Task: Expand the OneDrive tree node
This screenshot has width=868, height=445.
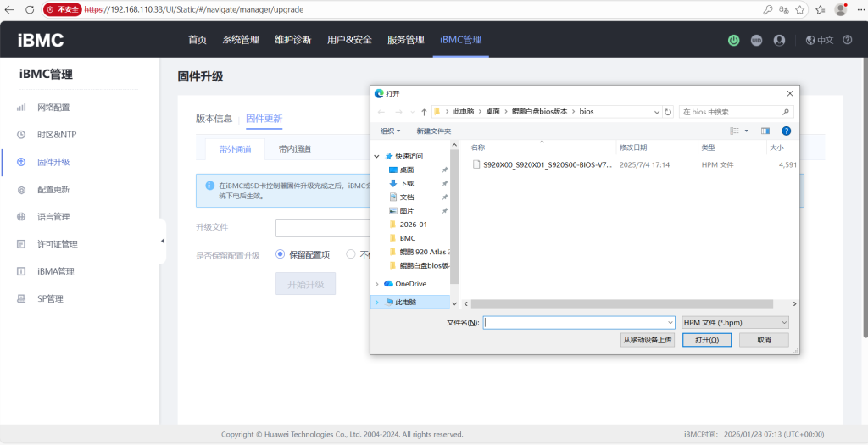Action: click(x=377, y=284)
